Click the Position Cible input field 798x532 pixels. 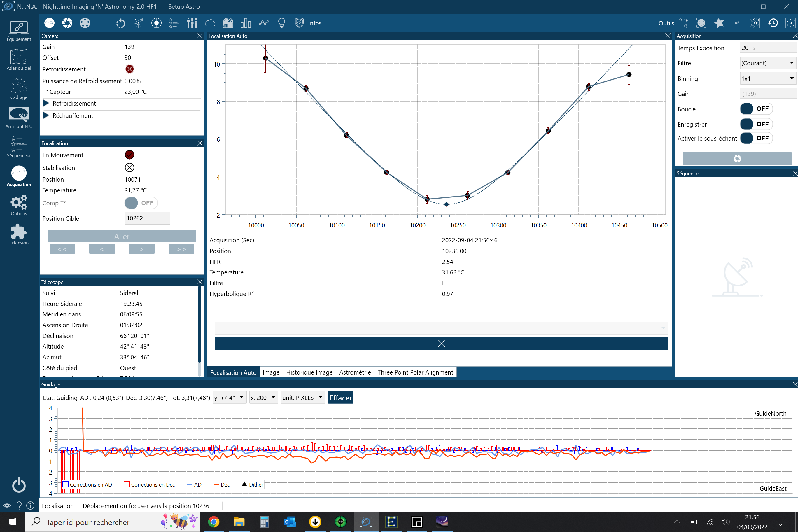(x=147, y=218)
